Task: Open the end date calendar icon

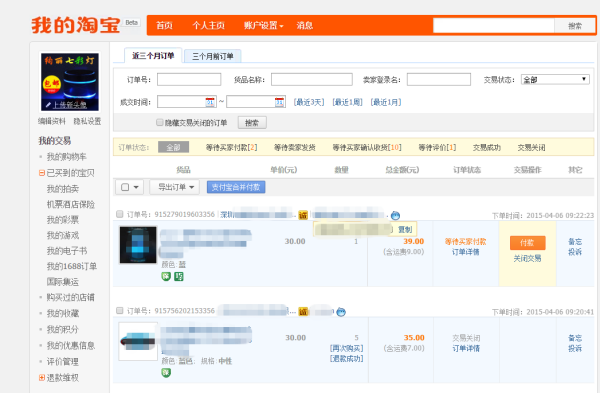Action: (279, 102)
